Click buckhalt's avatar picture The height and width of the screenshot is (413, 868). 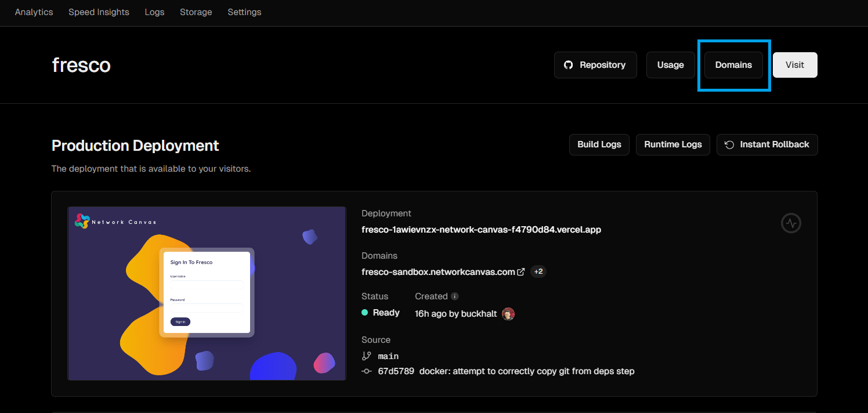508,314
